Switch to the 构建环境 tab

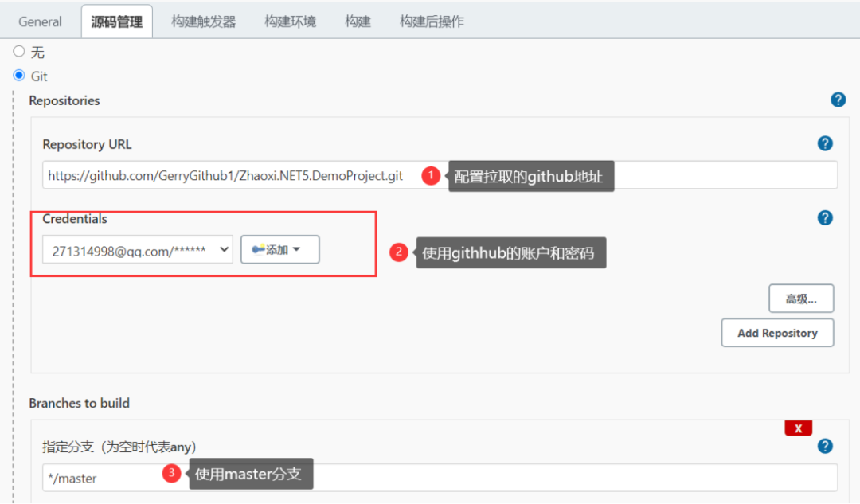click(290, 22)
